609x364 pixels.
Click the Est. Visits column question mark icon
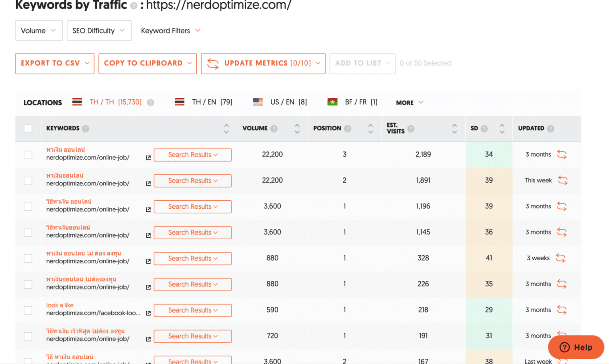click(x=411, y=128)
